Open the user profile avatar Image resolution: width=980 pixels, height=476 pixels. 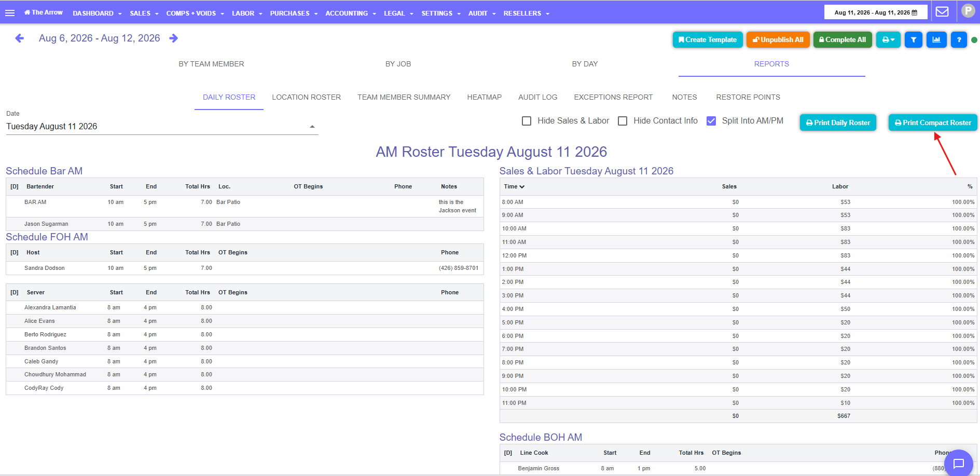click(x=968, y=11)
